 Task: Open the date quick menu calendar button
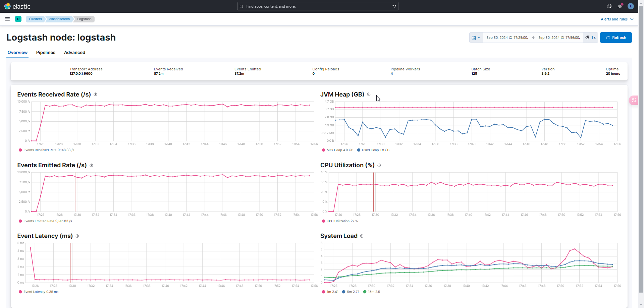[476, 38]
